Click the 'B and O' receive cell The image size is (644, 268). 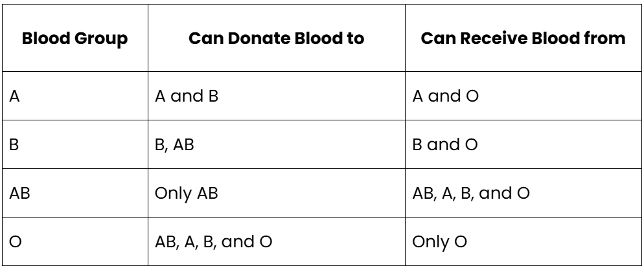(x=523, y=144)
